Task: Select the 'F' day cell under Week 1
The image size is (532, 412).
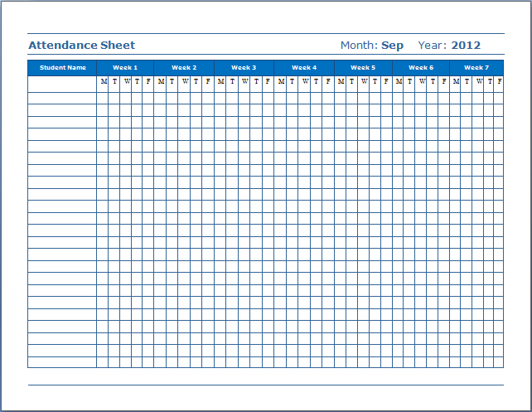Action: pos(148,84)
